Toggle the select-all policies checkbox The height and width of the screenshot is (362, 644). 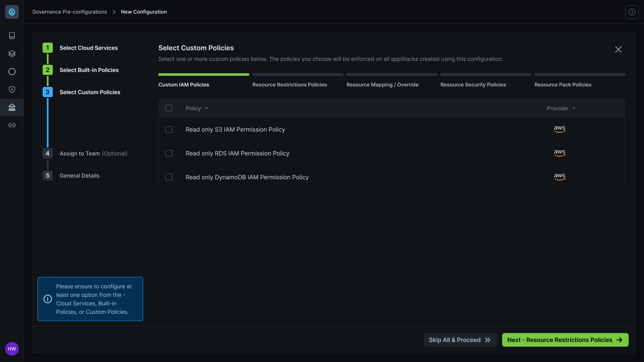tap(169, 108)
